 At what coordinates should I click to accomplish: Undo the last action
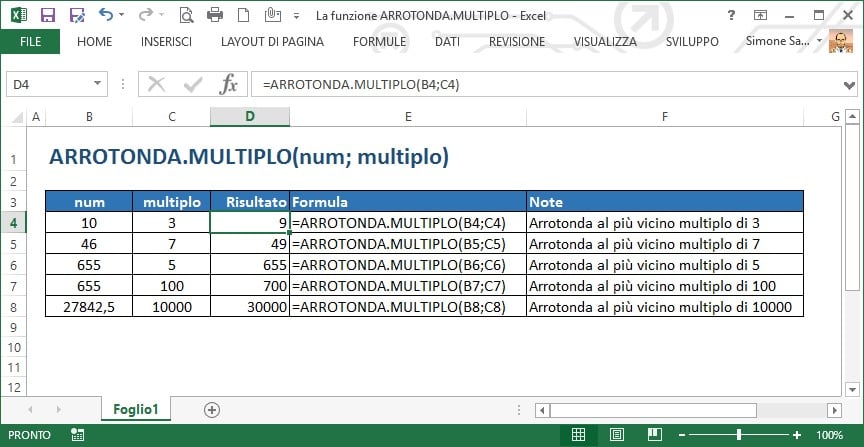(x=106, y=14)
